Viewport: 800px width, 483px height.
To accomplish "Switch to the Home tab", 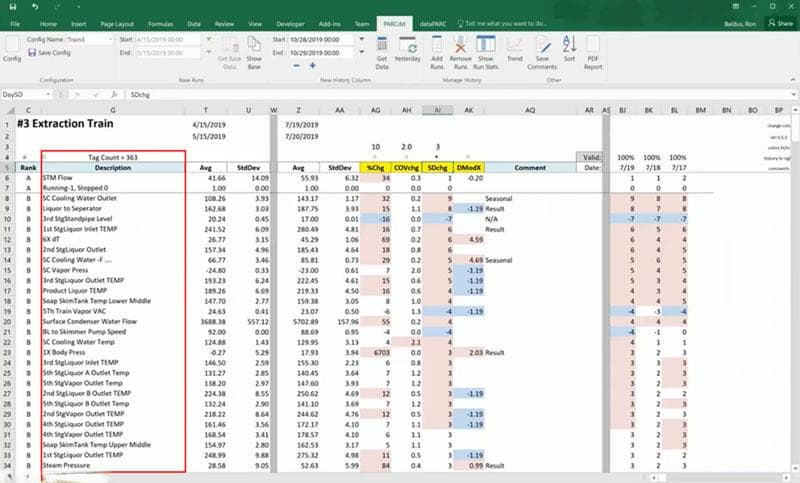I will (48, 24).
